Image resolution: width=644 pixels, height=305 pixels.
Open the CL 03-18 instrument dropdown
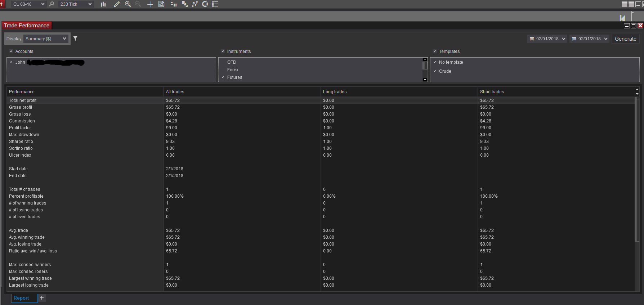[x=28, y=4]
